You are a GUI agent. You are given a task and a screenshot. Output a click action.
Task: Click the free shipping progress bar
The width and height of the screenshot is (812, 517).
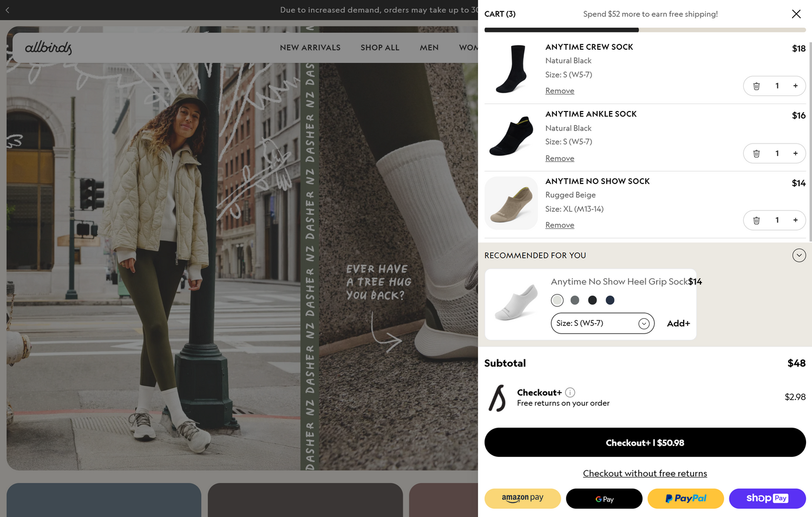pos(645,30)
